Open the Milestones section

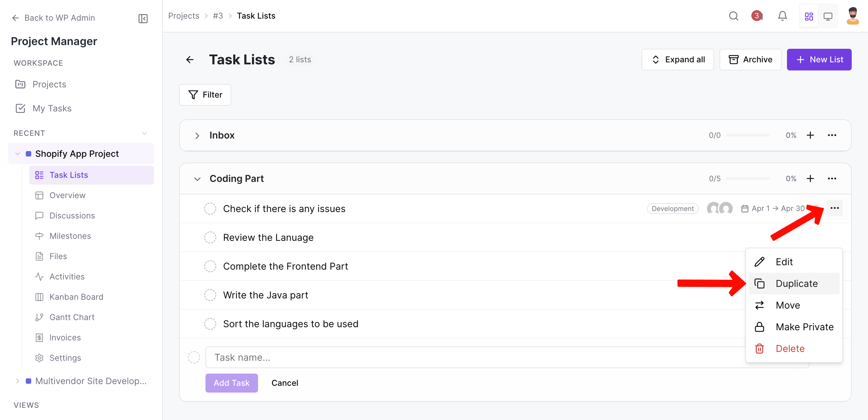[x=70, y=236]
